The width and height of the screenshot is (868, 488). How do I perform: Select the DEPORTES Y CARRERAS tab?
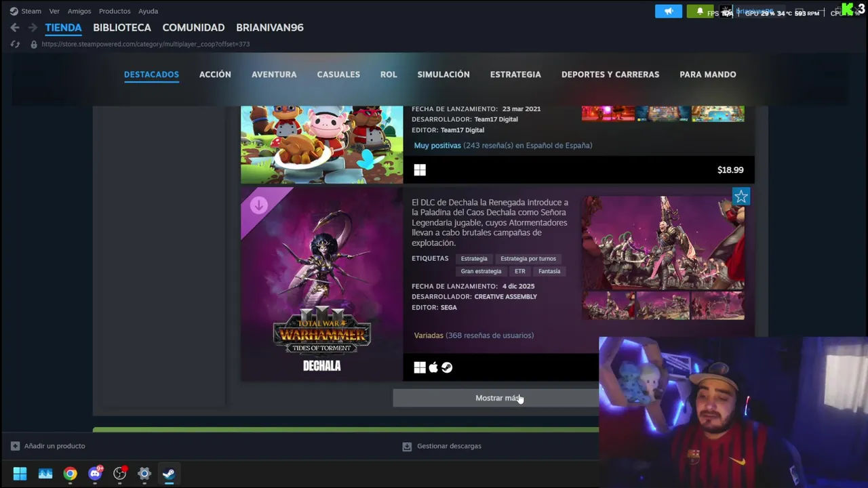coord(610,75)
